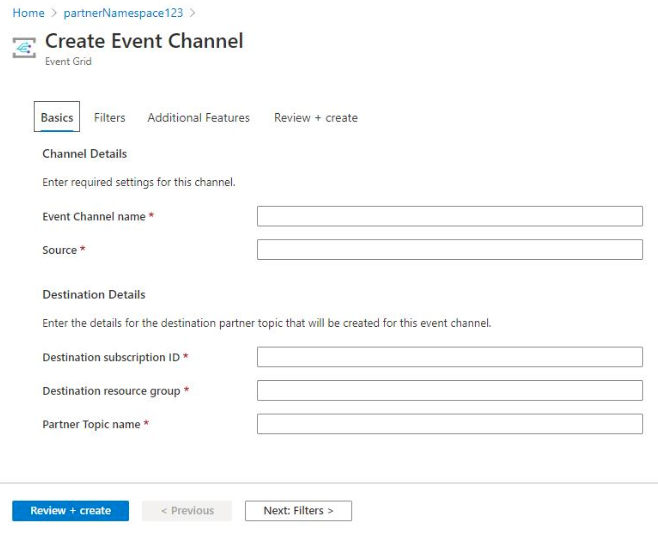The image size is (658, 535).
Task: Select the Basics tab
Action: 57,118
